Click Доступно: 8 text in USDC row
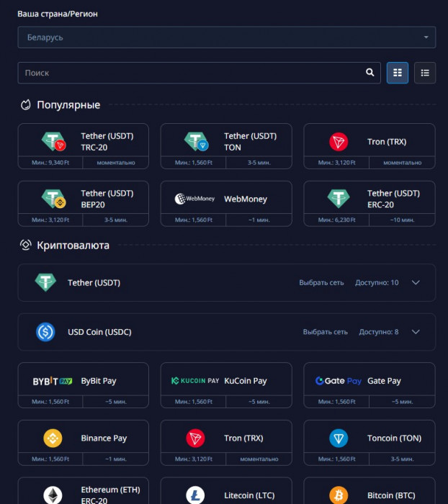448x504 pixels. point(379,332)
